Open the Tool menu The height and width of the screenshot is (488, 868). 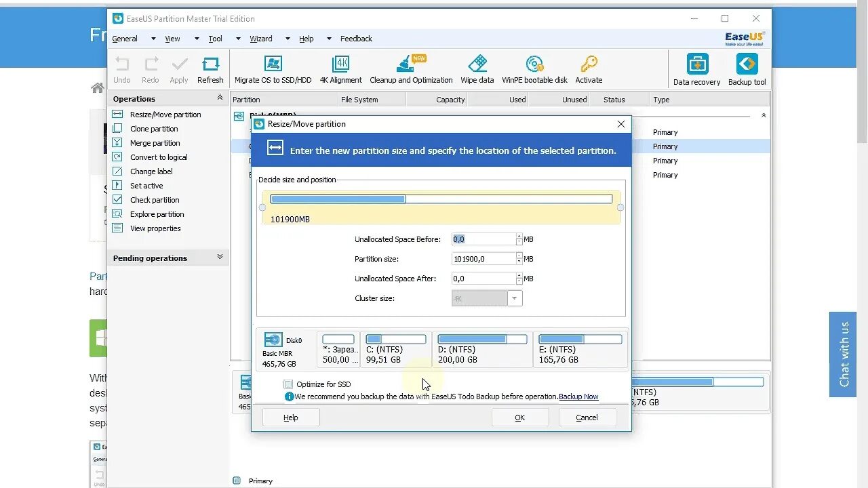pos(215,39)
